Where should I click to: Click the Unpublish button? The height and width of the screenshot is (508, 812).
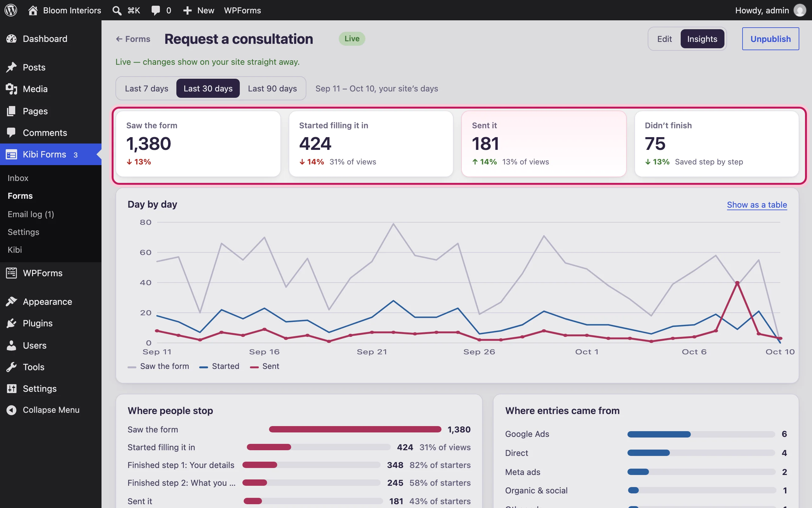click(x=770, y=39)
